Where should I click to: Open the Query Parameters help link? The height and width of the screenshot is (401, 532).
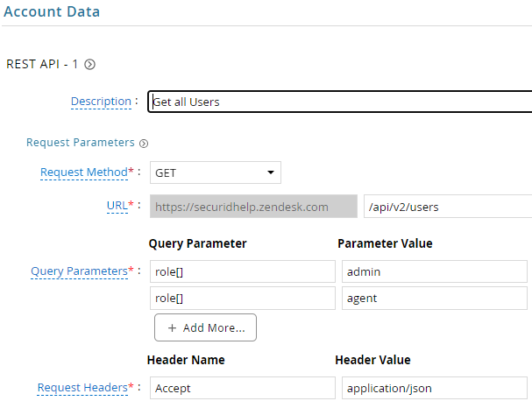(80, 271)
